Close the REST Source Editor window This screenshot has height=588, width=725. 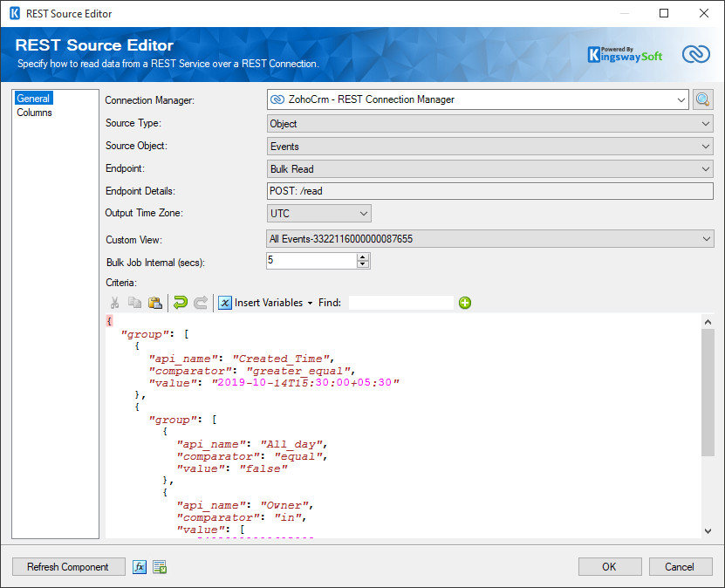[704, 13]
